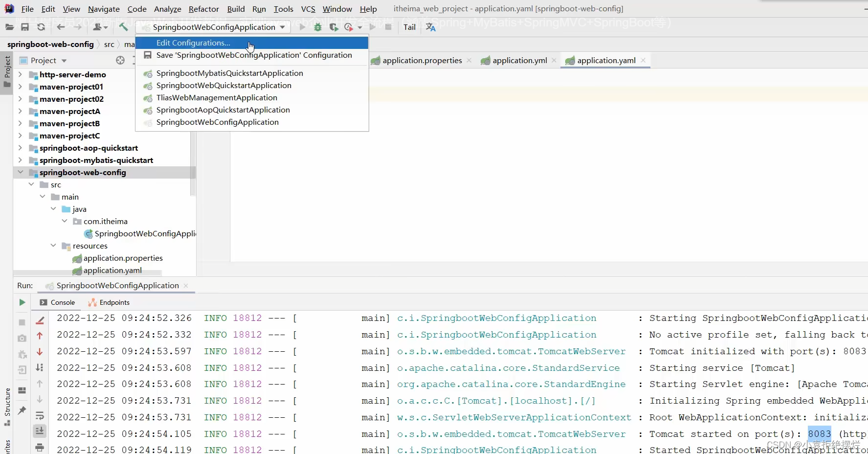868x454 pixels.
Task: Open the profiler dropdown arrow in toolbar
Action: (360, 27)
